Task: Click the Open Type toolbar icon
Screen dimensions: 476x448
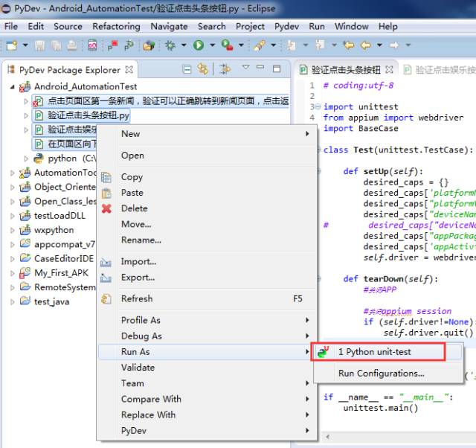Action: (x=149, y=45)
